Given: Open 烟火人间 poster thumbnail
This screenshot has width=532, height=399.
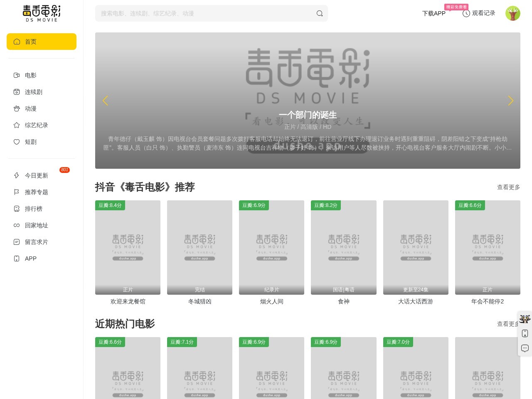Looking at the screenshot, I should pyautogui.click(x=271, y=247).
